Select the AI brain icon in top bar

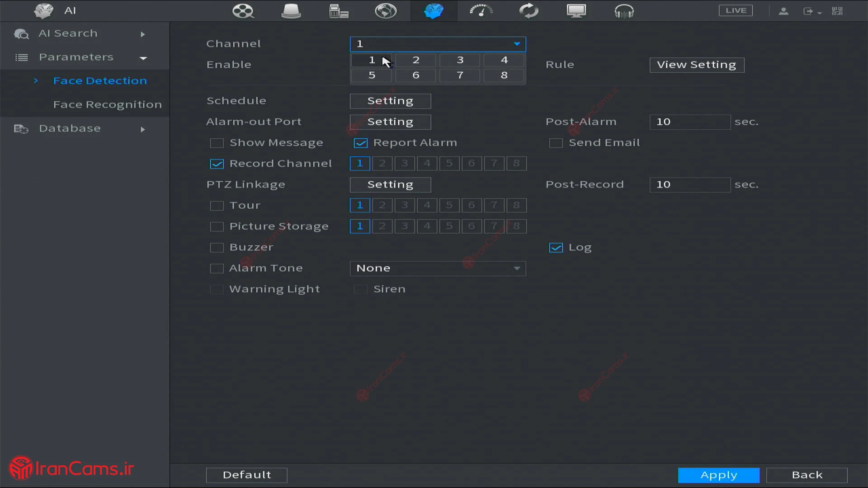tap(434, 11)
